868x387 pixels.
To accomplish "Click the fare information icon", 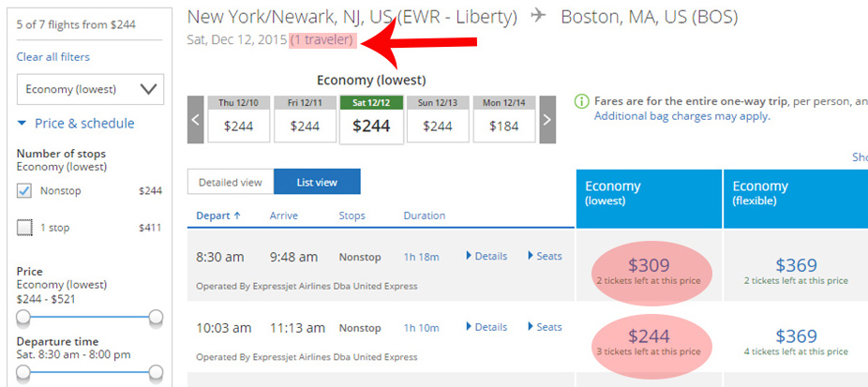I will coord(581,102).
